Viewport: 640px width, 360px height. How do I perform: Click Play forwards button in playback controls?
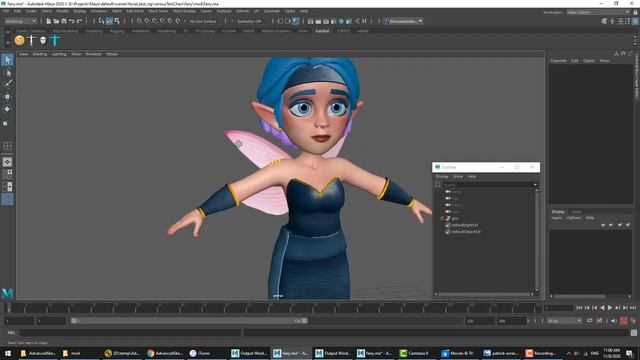coord(610,308)
